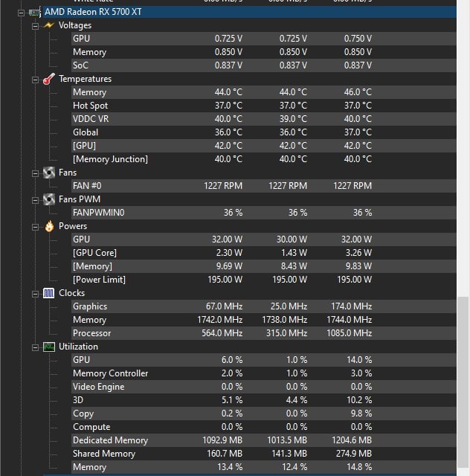470x476 pixels.
Task: Collapse the Fans group
Action: pos(35,173)
